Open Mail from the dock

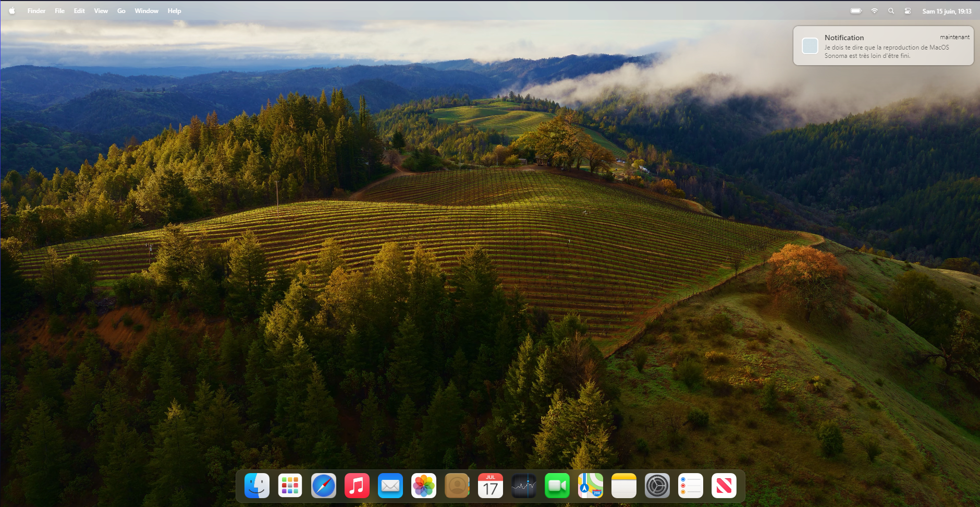390,486
